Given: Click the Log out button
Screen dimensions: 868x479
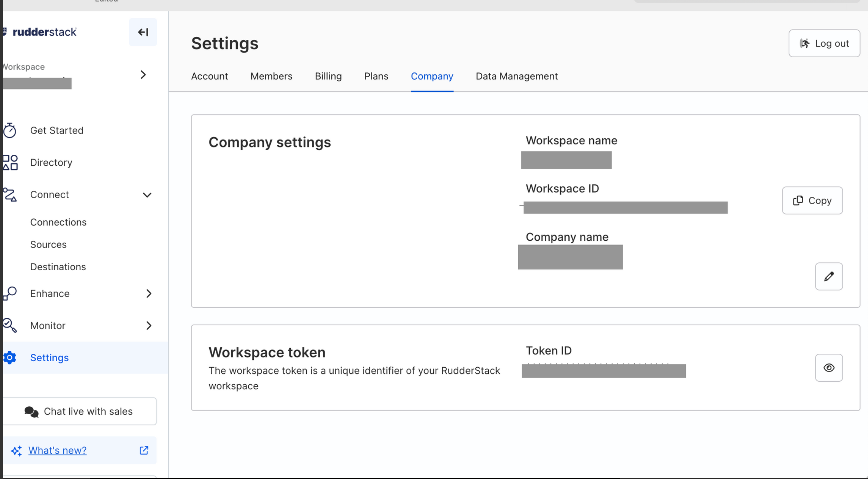Looking at the screenshot, I should click(824, 43).
